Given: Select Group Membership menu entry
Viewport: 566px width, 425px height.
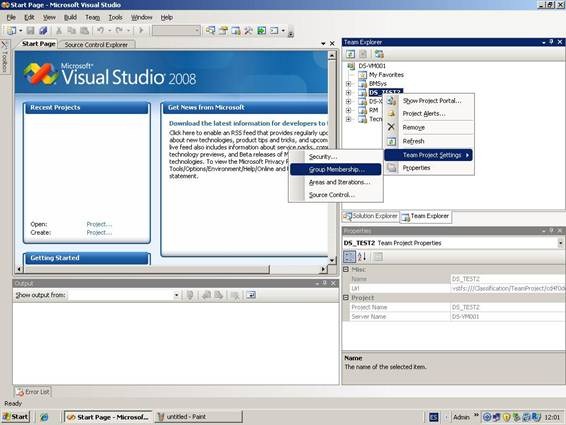Looking at the screenshot, I should [336, 169].
